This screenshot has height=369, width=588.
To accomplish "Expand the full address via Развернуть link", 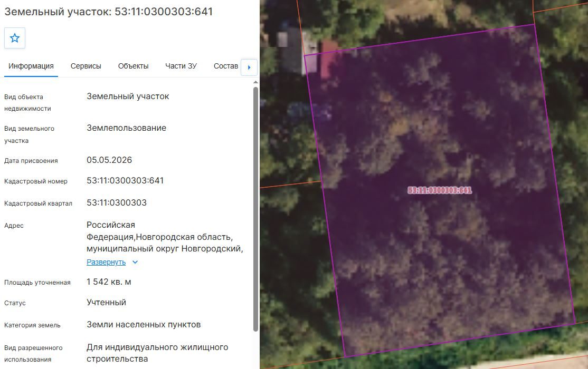I will point(106,262).
